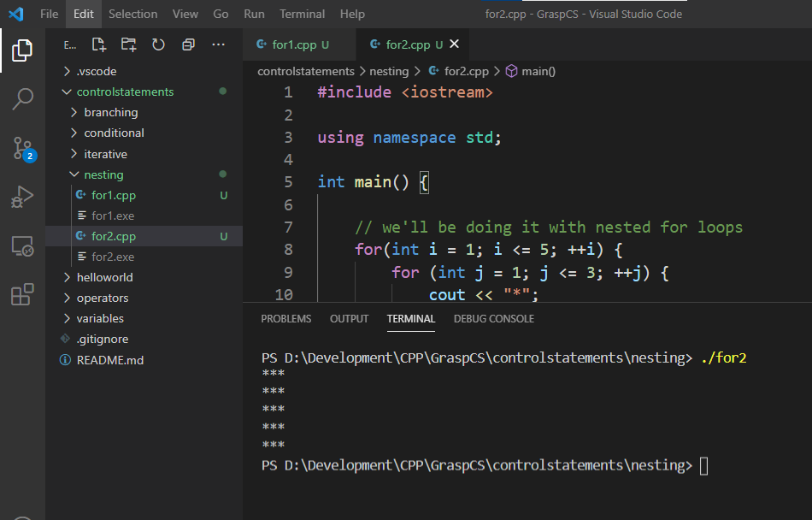Select main() in the breadcrumb bar
This screenshot has height=520, width=812.
pos(538,72)
